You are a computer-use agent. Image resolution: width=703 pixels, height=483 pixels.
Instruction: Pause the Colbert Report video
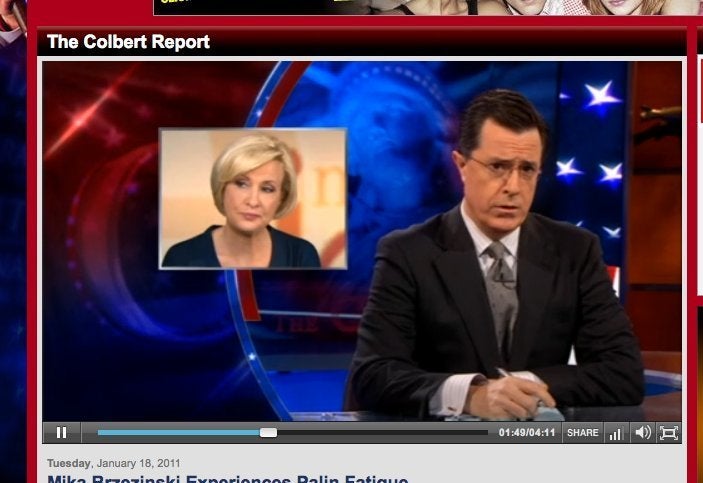(x=61, y=432)
